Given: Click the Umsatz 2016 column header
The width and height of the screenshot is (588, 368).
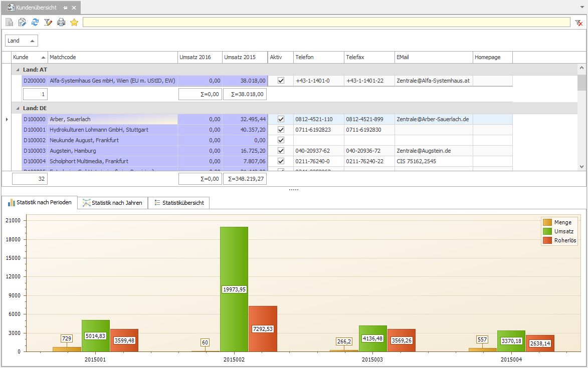Looking at the screenshot, I should (200, 57).
